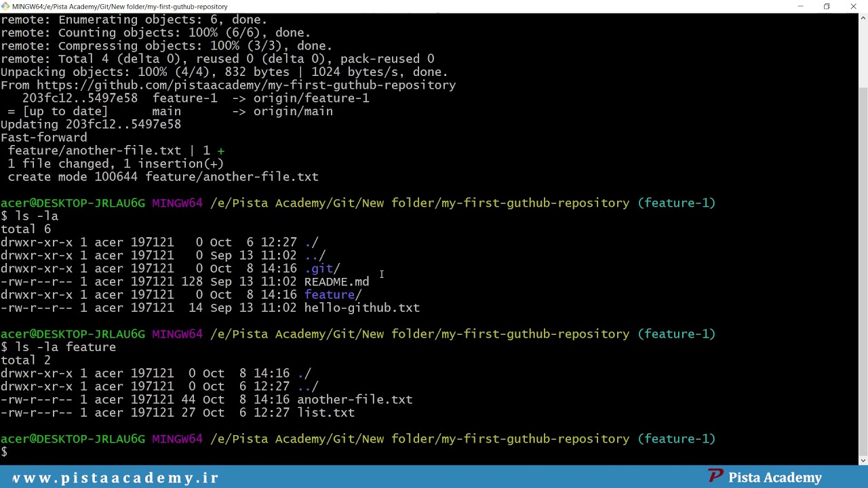The image size is (868, 488).
Task: Click the 'ls -la feature' command text
Action: click(x=65, y=347)
